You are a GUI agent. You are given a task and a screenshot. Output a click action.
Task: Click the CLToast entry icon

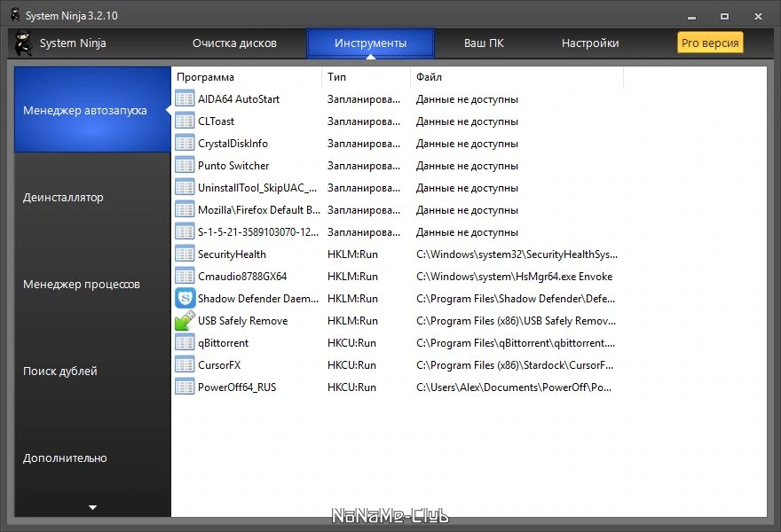tap(185, 121)
